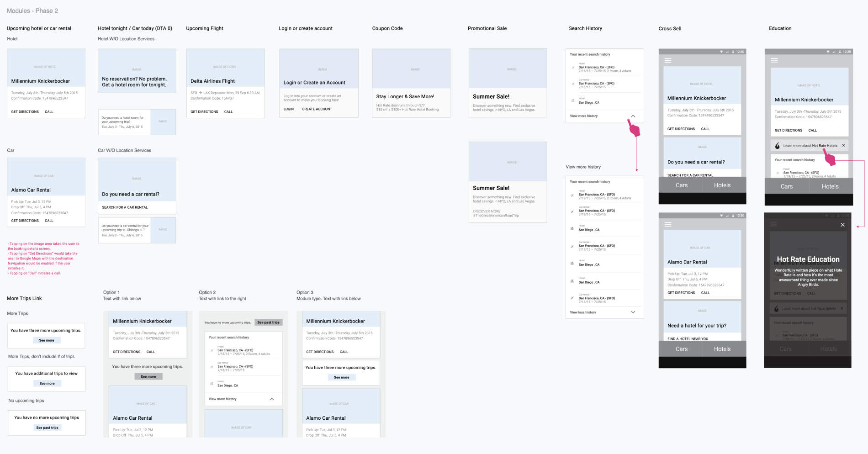Click 'SEARCH FOR A CAR RENTAL' in Car W/O Location card

(x=125, y=207)
